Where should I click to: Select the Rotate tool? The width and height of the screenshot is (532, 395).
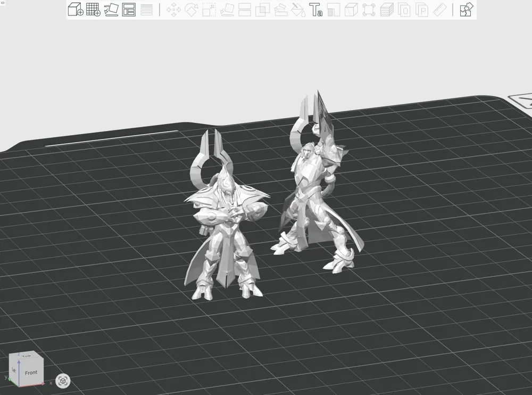point(192,10)
